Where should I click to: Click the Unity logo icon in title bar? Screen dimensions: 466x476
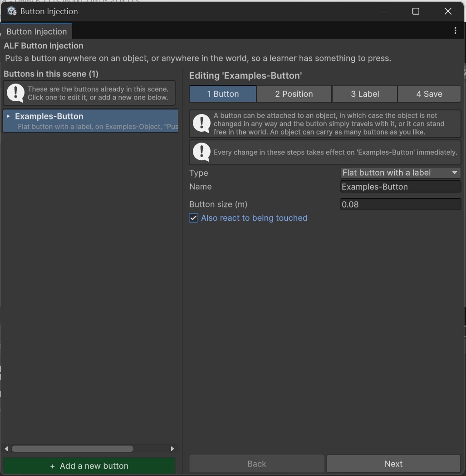(x=12, y=11)
